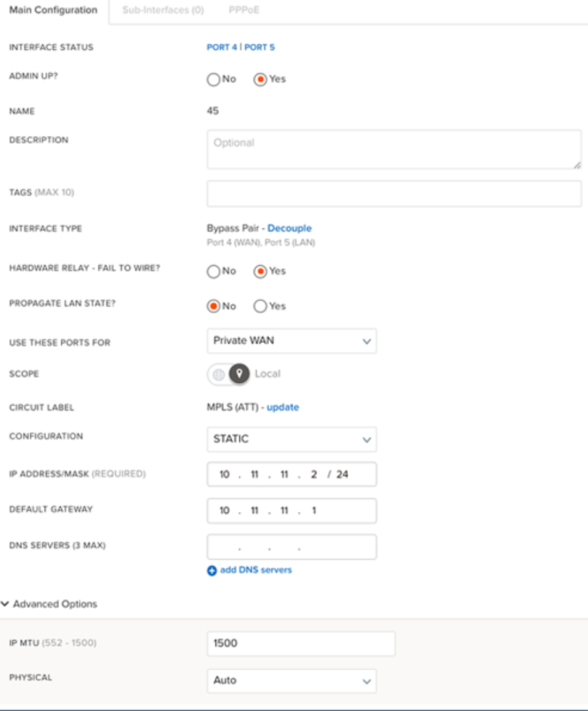This screenshot has height=711, width=588.
Task: Open the Private WAN port usage dropdown
Action: (291, 340)
